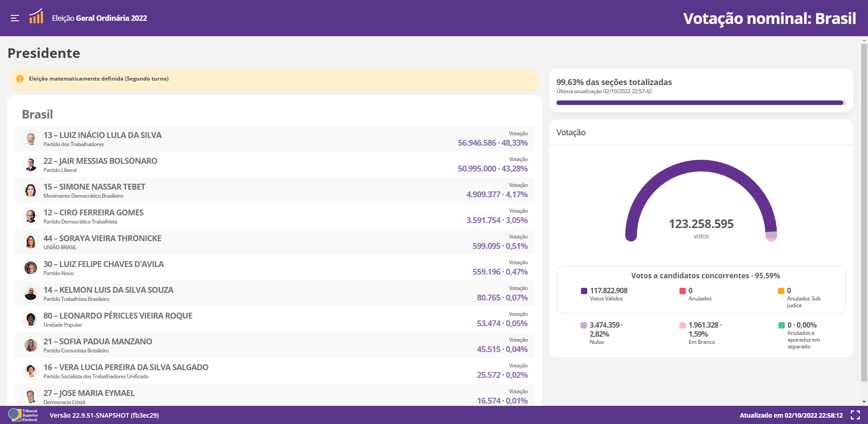This screenshot has width=868, height=424.
Task: Click Votos a candidatos concorrentes · 95,59%
Action: tap(706, 276)
